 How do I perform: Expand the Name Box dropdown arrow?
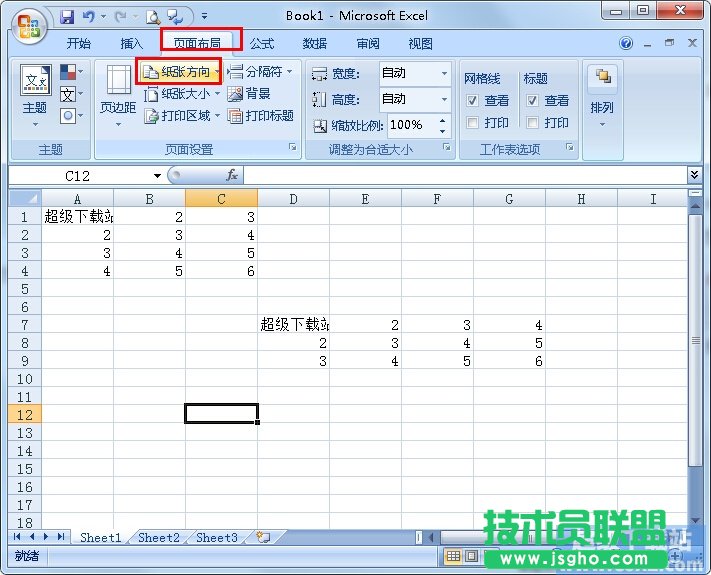[x=157, y=175]
